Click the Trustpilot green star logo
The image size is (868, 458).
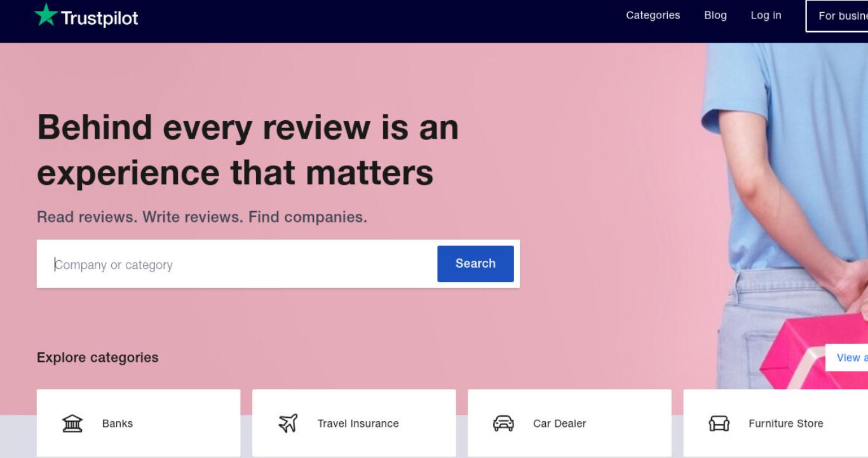pyautogui.click(x=46, y=15)
